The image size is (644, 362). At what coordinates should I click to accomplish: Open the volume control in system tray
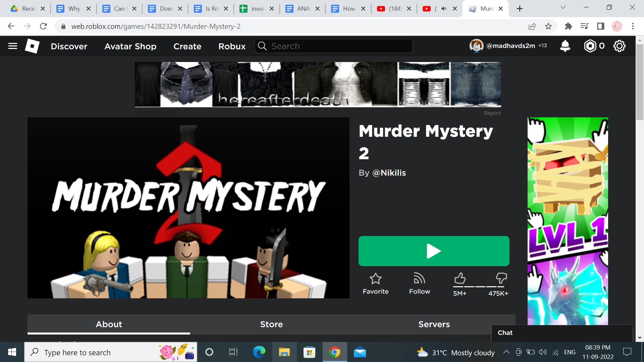coord(542,352)
